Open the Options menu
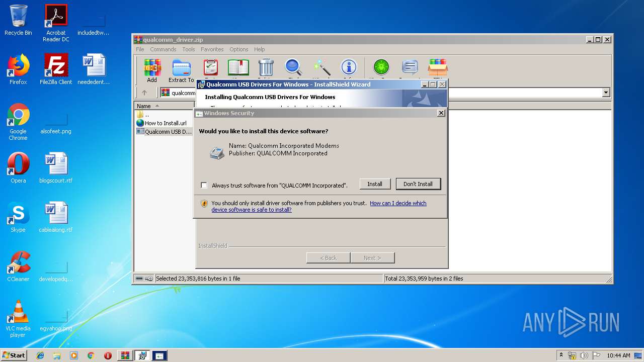Screen dimensions: 644x362 click(239, 49)
